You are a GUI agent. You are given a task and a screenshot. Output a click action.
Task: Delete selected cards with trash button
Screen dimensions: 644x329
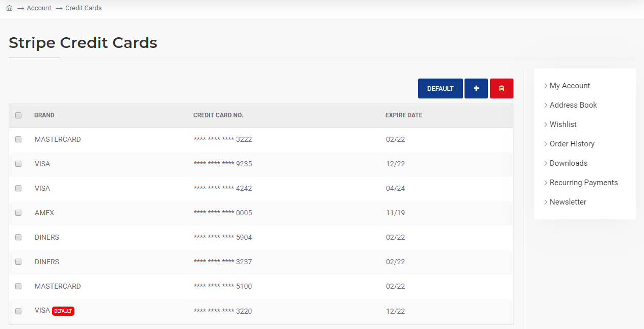(x=502, y=88)
